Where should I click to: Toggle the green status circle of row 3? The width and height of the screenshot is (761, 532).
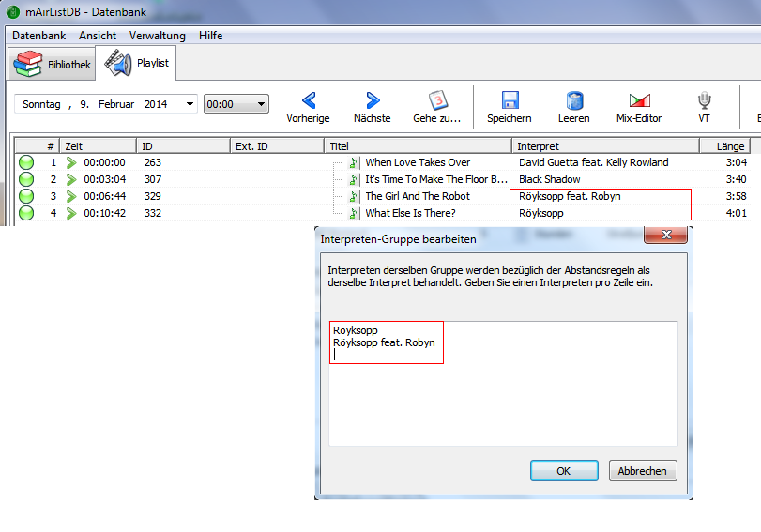(26, 196)
